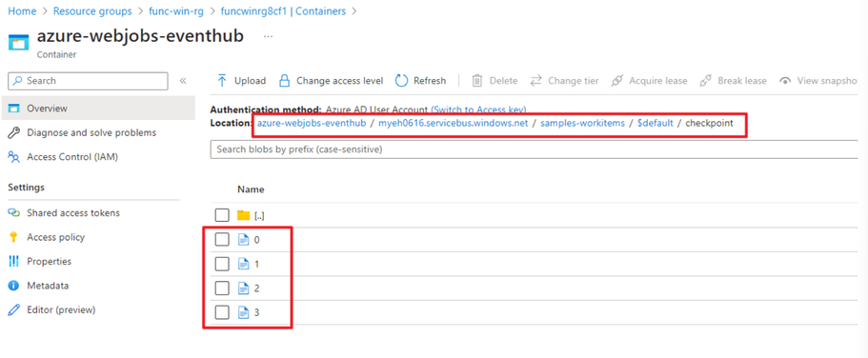The height and width of the screenshot is (358, 868).
Task: Click the Shared access tokens link icon
Action: pyautogui.click(x=14, y=213)
